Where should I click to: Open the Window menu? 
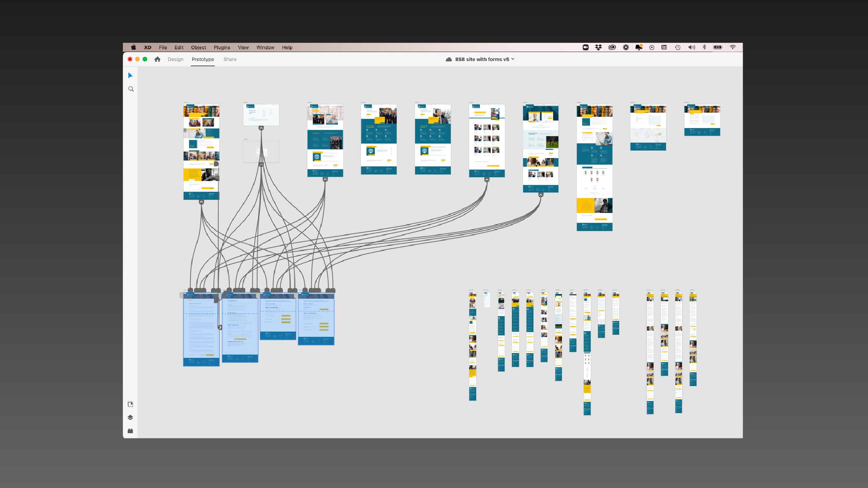[x=265, y=48]
